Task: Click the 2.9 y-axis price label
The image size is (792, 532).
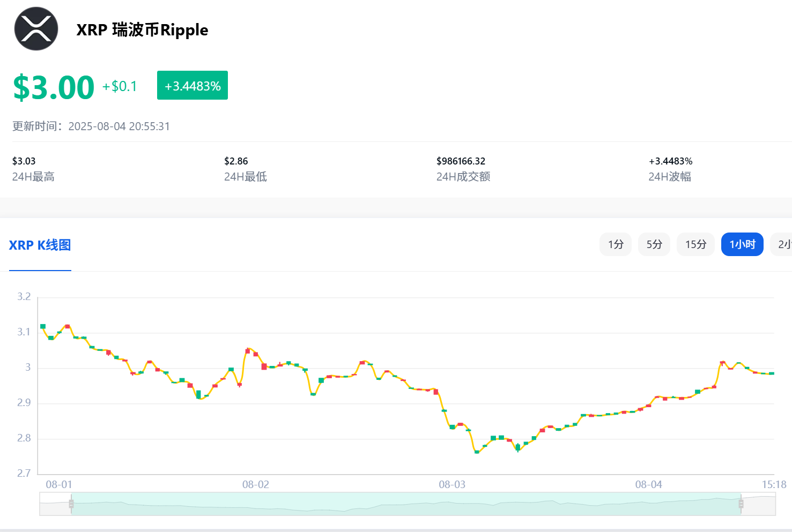Action: coord(24,403)
